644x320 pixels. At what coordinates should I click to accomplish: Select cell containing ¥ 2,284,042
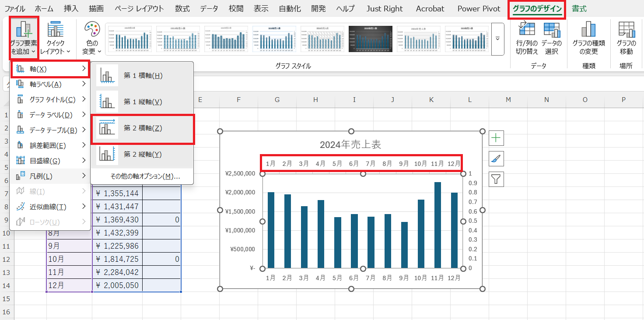click(x=117, y=272)
